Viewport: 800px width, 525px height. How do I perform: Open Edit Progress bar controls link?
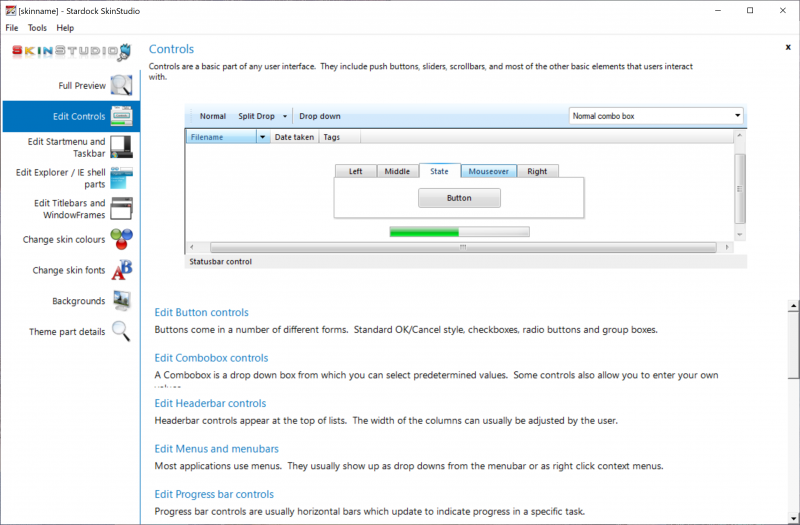pos(214,494)
